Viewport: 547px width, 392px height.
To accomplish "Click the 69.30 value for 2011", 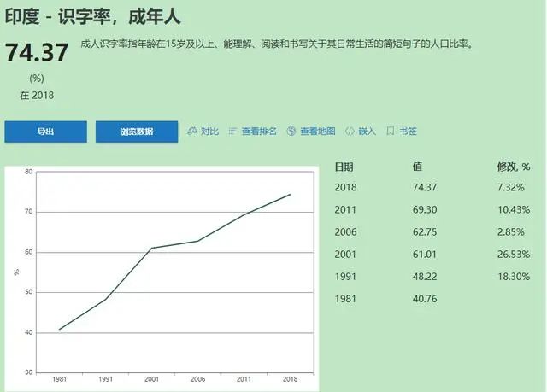I will [424, 209].
